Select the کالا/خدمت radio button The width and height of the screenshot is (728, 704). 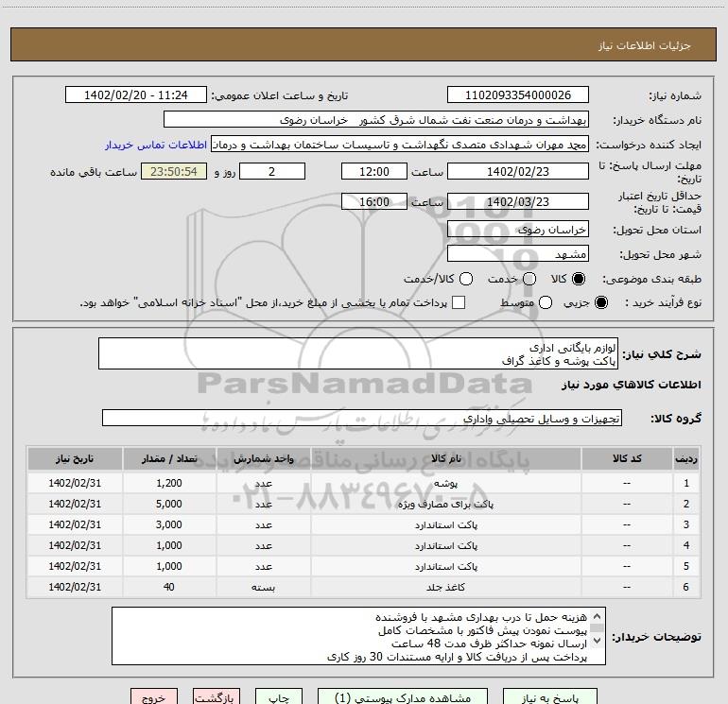pos(466,279)
